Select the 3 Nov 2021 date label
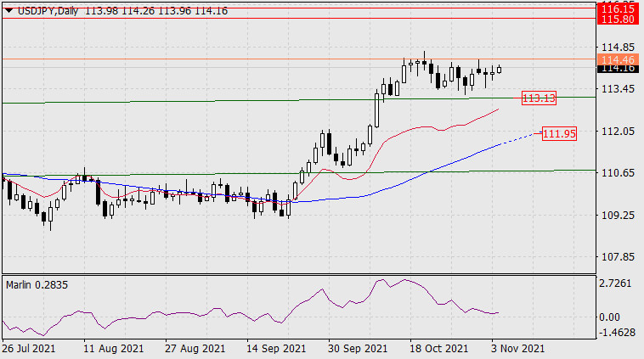The image size is (644, 359). 517,349
